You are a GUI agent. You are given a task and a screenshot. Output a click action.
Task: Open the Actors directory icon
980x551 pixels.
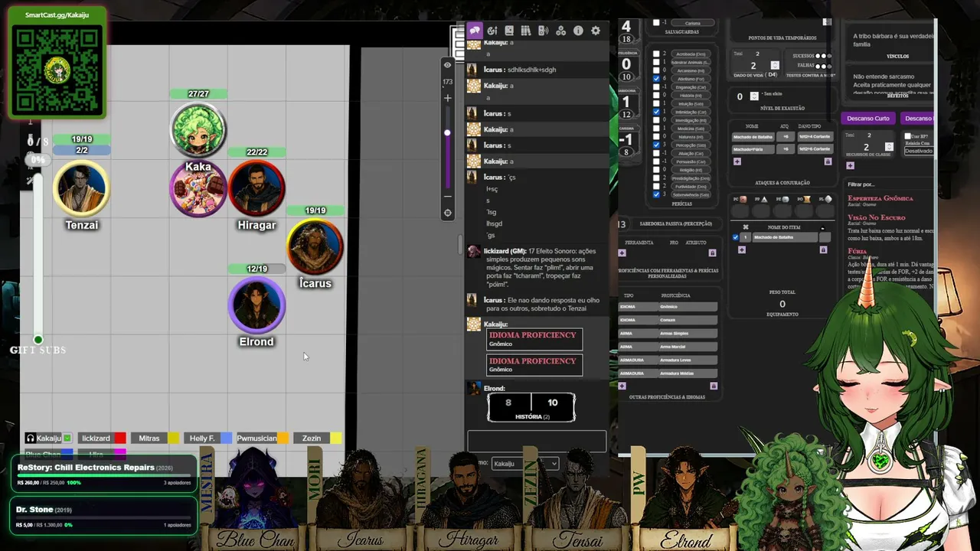click(x=509, y=31)
